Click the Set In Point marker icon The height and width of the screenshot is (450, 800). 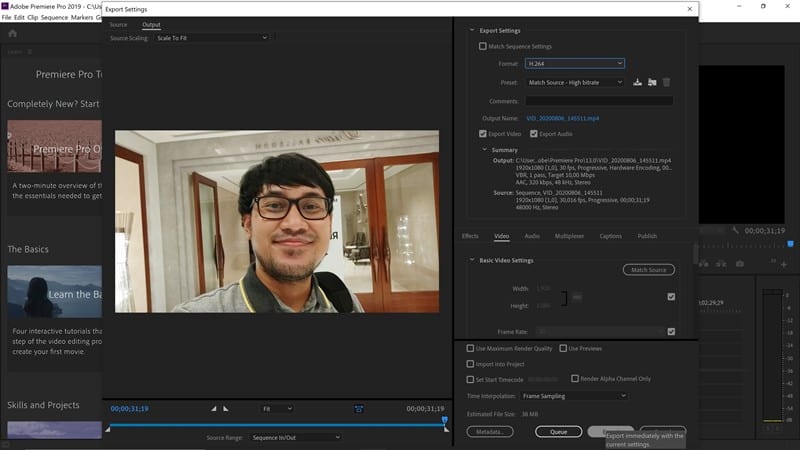pyautogui.click(x=213, y=409)
